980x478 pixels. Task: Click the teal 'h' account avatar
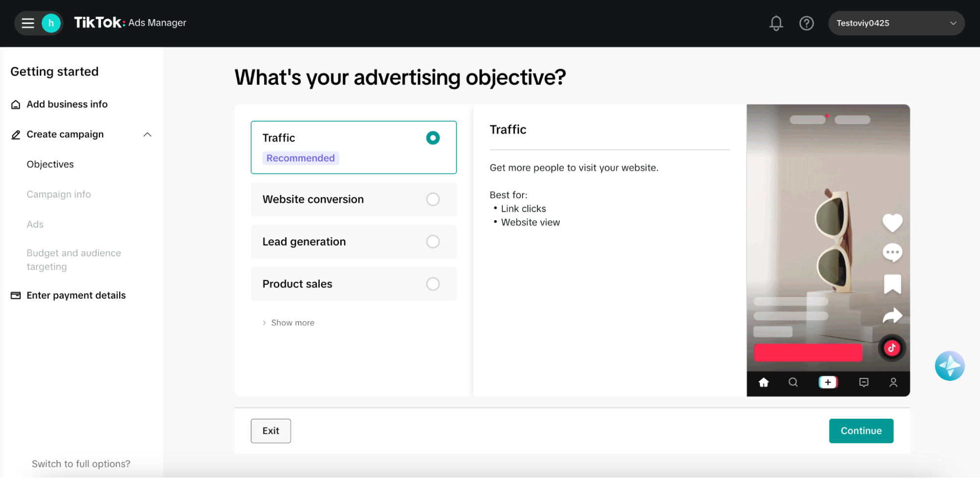click(x=51, y=23)
